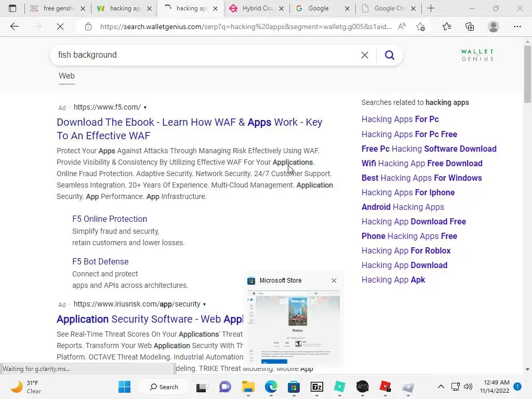Show hidden system tray icons
532x399 pixels.
[441, 387]
